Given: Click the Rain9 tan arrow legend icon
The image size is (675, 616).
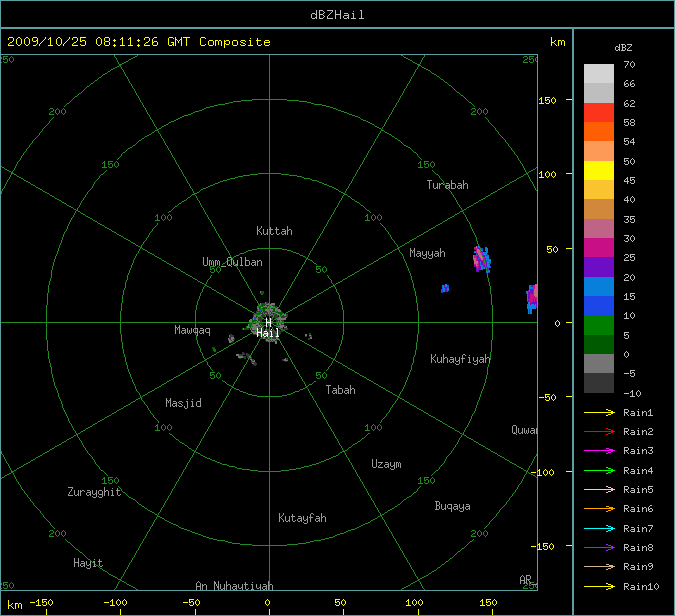Looking at the screenshot, I should (x=599, y=566).
